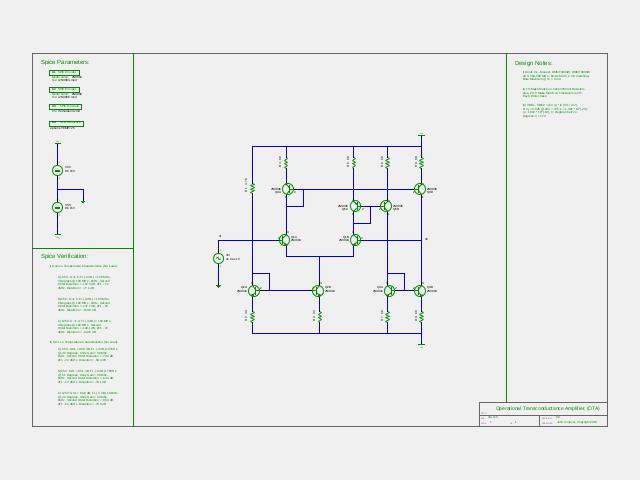Select the first boxed Spice model directive

tap(64, 73)
